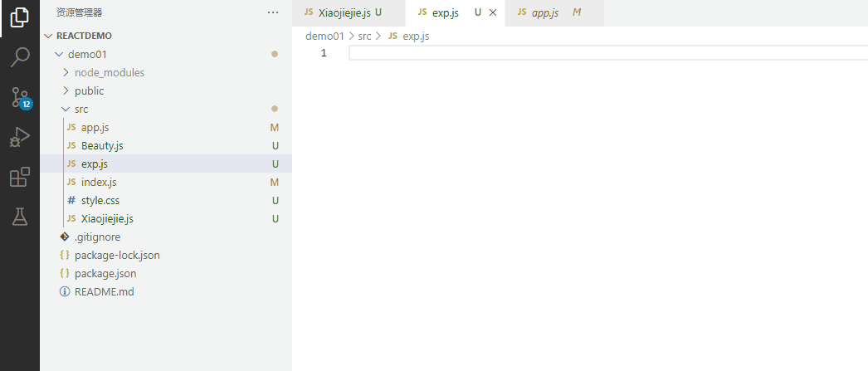Click the JS icon on the app.js tab
This screenshot has height=371, width=868.
point(521,12)
